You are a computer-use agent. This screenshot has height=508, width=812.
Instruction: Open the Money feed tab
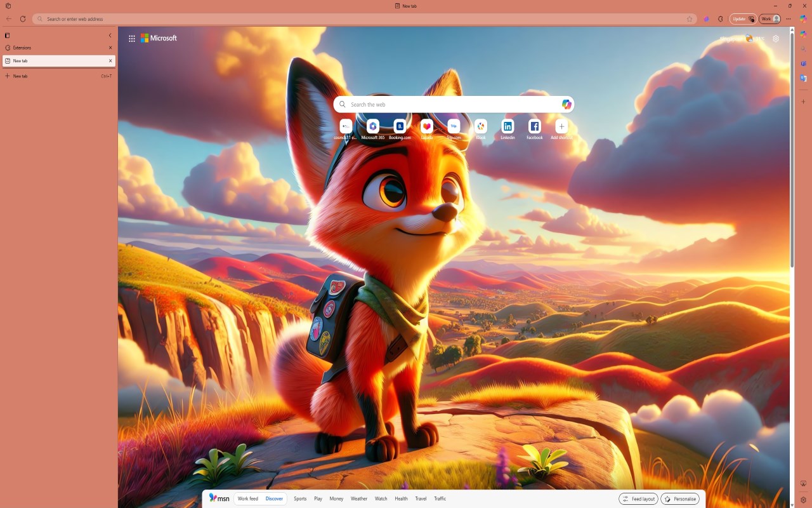tap(336, 498)
